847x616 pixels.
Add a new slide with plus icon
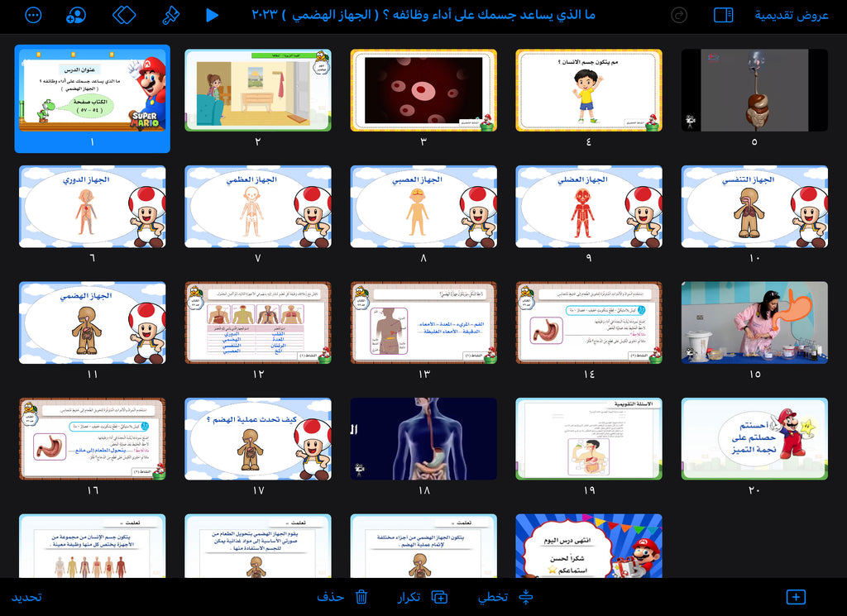(796, 597)
